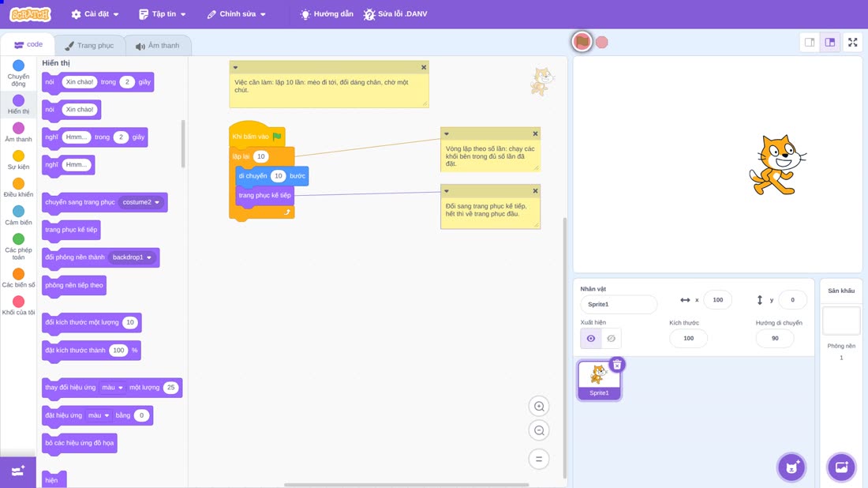868x488 pixels.
Task: Click the green flag to run the project
Action: (x=582, y=42)
